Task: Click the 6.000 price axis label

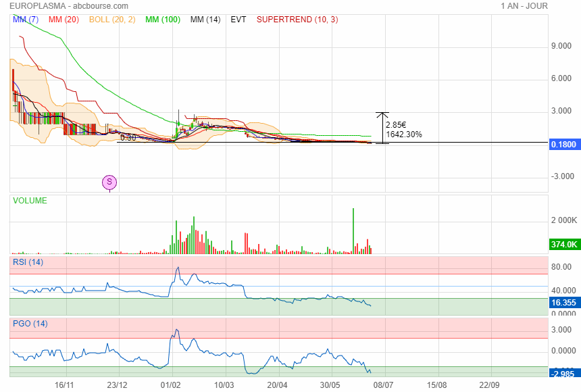Action: point(561,78)
